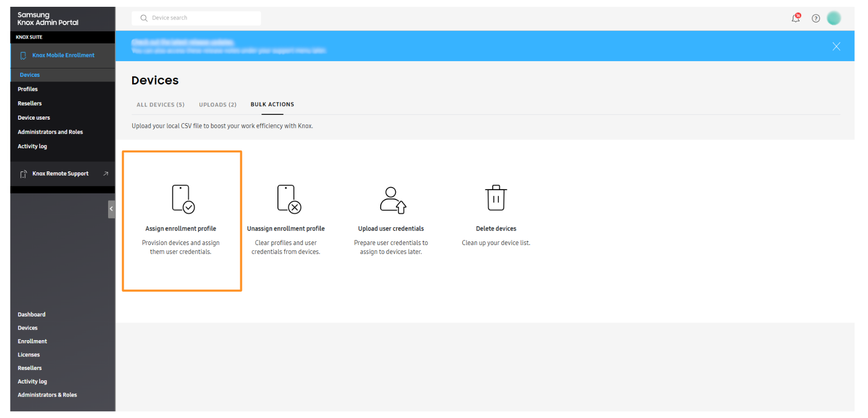
Task: Collapse the left sidebar with chevron handle
Action: coord(111,209)
